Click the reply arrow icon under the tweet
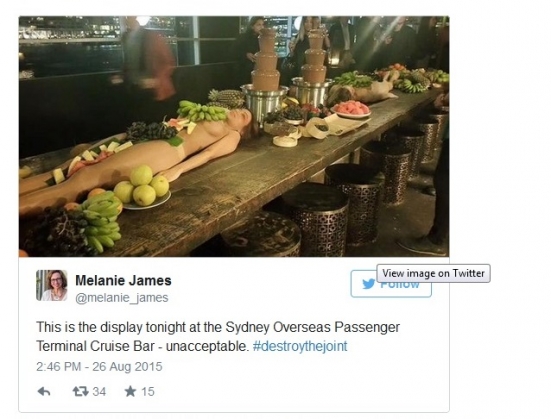This screenshot has width=551, height=419. 44,391
